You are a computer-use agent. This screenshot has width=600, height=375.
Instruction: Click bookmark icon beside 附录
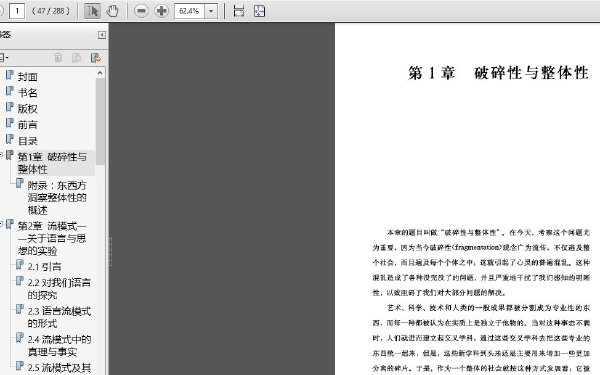pyautogui.click(x=20, y=183)
